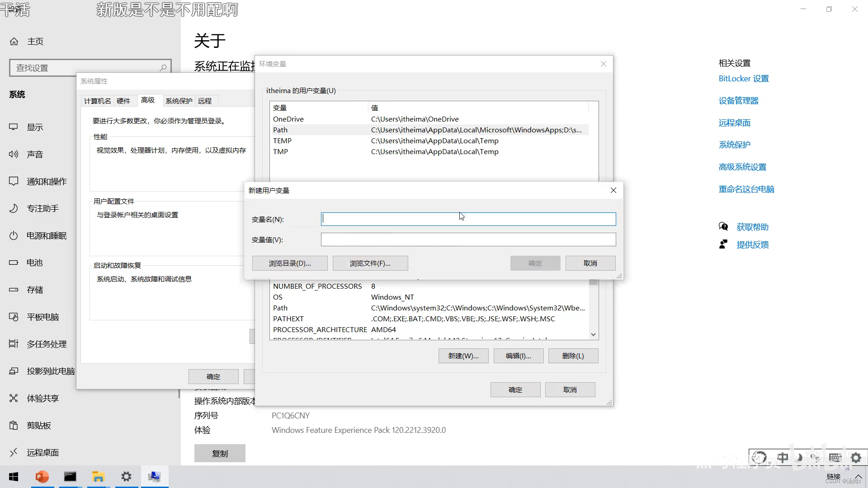Click the Get help chat icon

pyautogui.click(x=723, y=227)
